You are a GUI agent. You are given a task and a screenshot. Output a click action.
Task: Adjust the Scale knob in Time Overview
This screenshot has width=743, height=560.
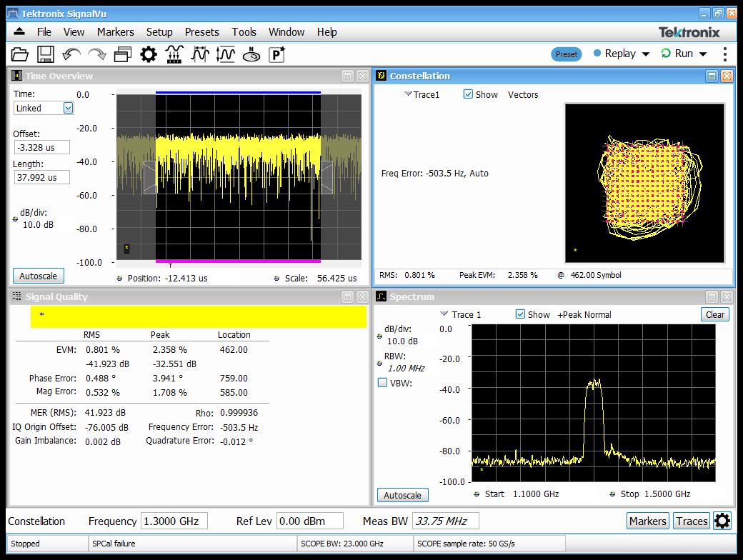[276, 279]
